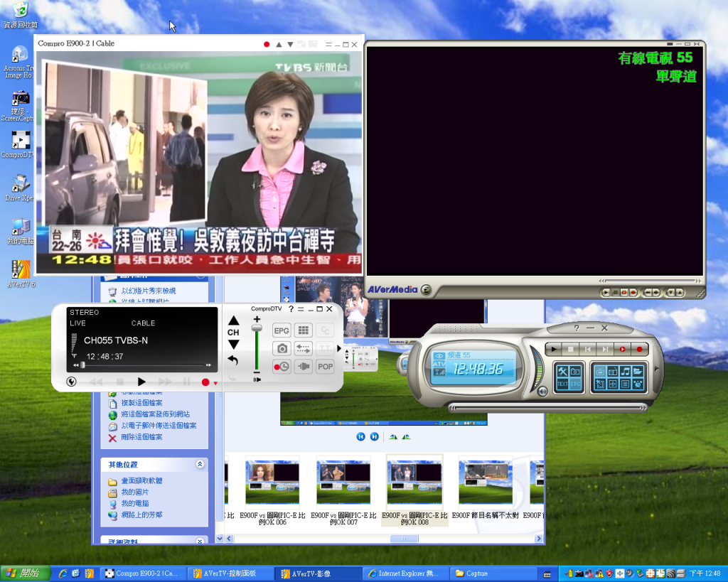Click the ComproDTV volume slider handle

(257, 328)
